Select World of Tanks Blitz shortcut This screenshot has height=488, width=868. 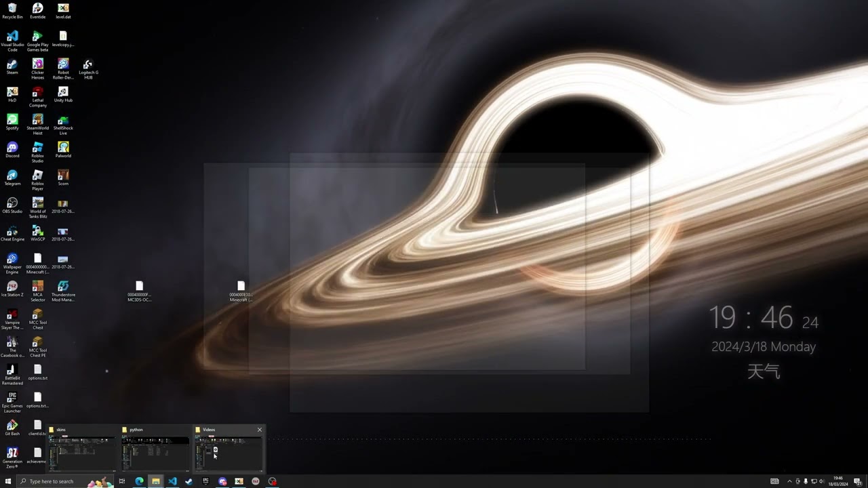[37, 207]
